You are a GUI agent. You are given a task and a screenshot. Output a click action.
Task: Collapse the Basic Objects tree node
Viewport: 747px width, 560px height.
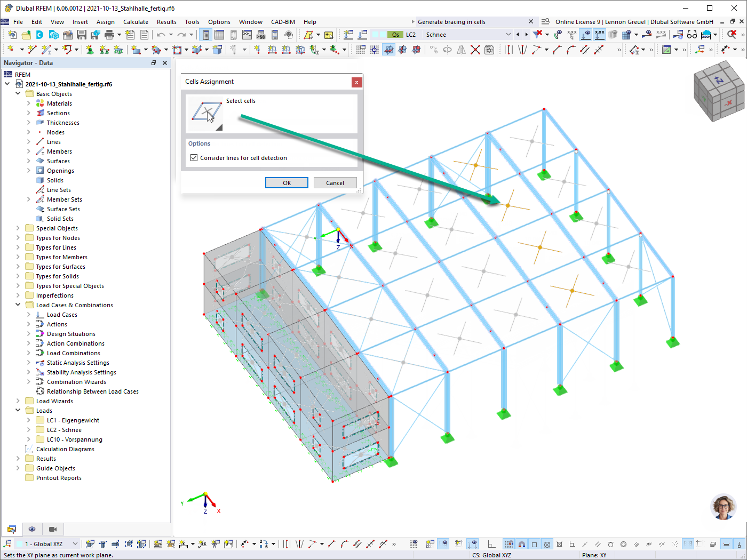(x=18, y=94)
